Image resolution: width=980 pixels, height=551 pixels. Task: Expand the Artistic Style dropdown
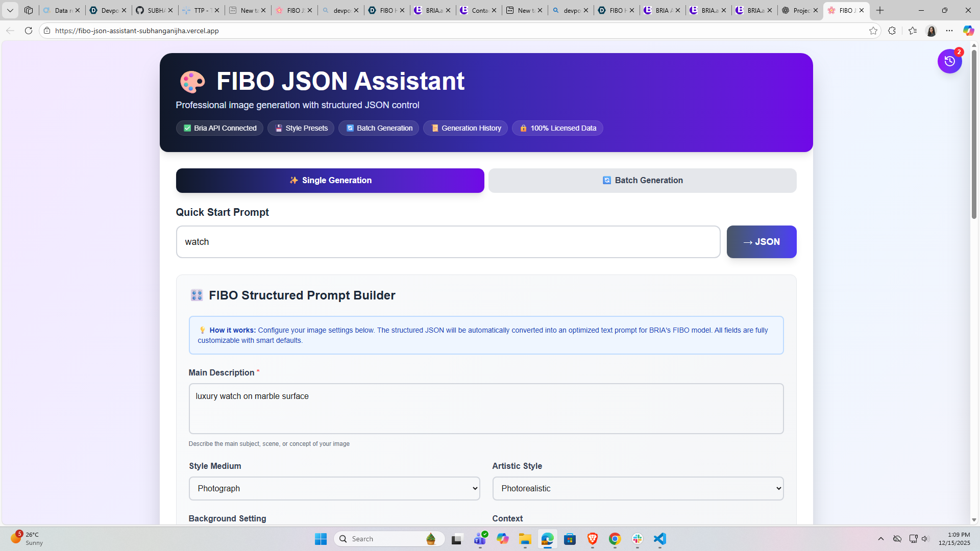pos(638,488)
